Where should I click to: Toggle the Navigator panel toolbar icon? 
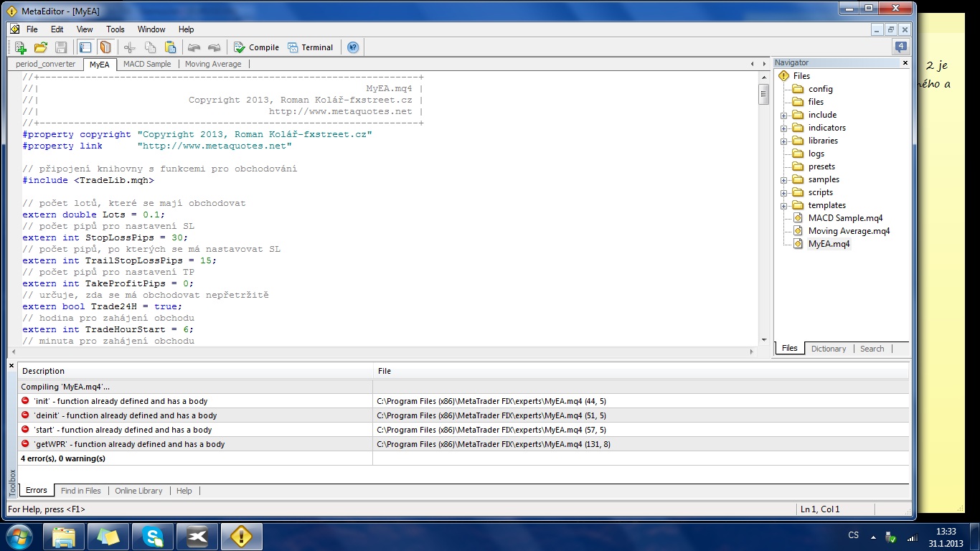coord(85,47)
